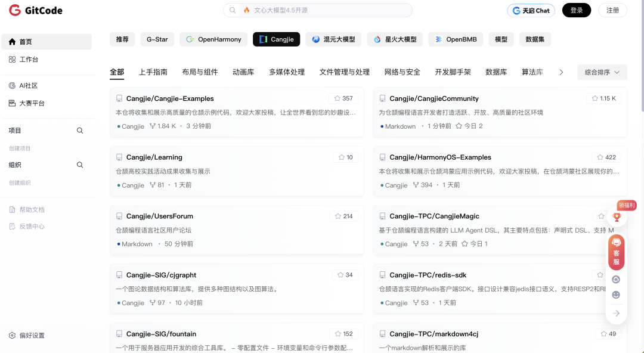Open the Cangjie-TPC/redis-sdk repository link
The image size is (644, 353).
click(428, 275)
